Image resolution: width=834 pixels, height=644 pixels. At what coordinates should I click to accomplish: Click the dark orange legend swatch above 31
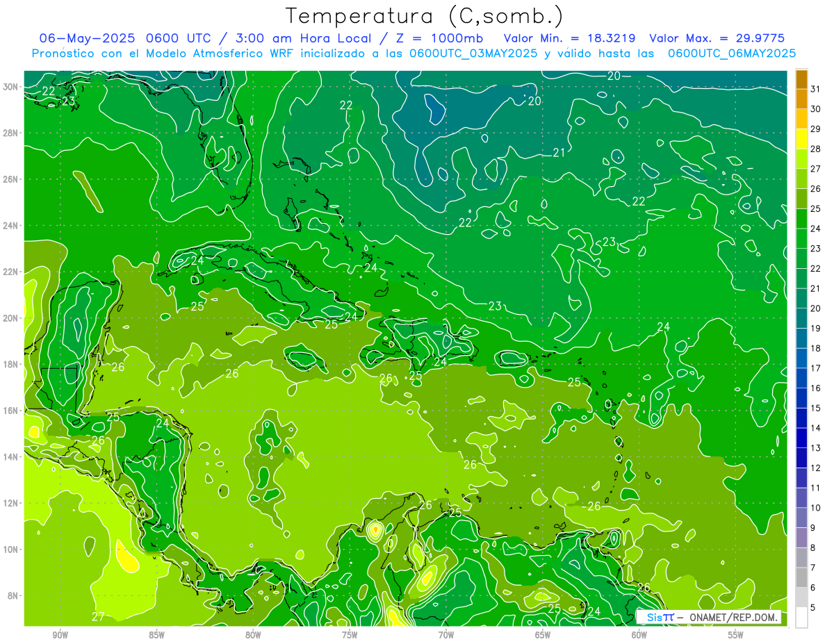(802, 79)
